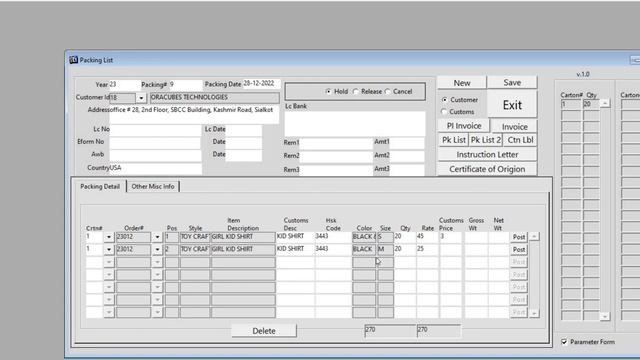Choose the Customs radio option

(444, 111)
